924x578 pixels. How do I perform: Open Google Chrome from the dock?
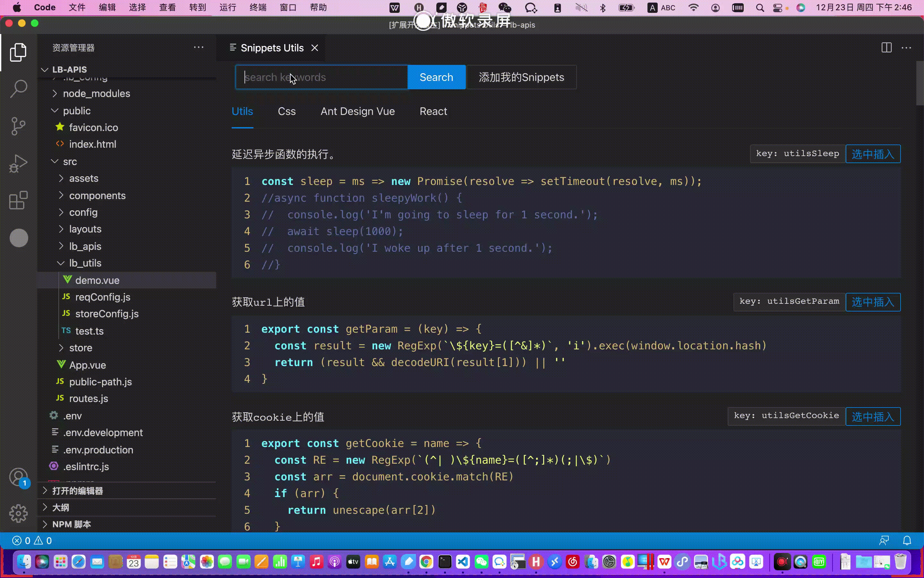pyautogui.click(x=426, y=562)
